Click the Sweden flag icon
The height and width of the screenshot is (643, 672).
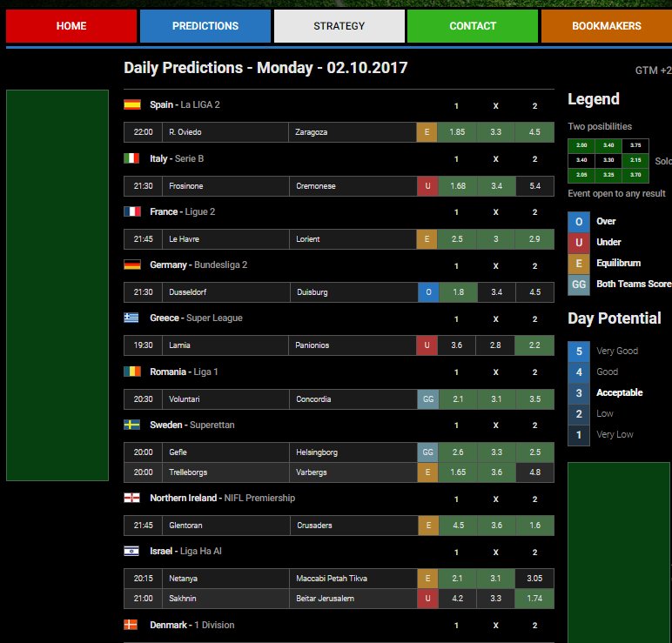coord(131,425)
